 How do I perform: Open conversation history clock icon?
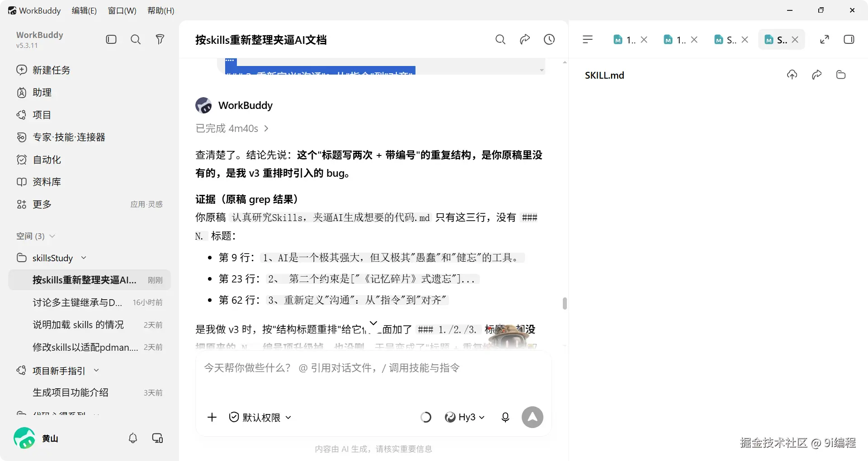click(549, 39)
